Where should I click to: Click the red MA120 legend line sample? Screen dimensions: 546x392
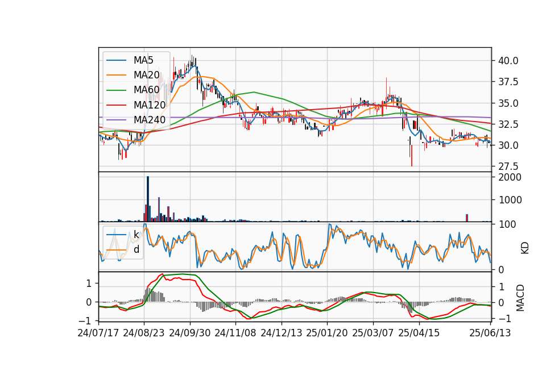(116, 105)
